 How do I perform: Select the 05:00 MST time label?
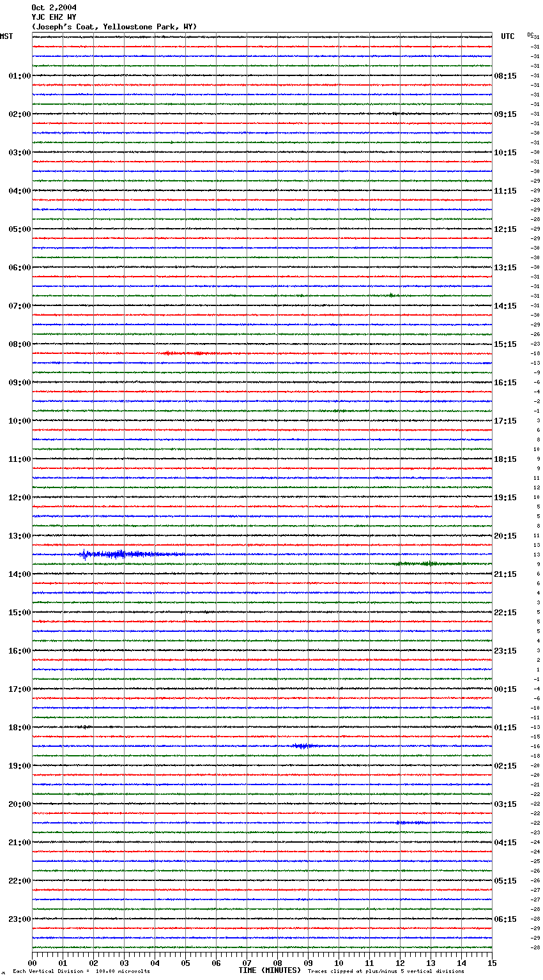(x=20, y=229)
